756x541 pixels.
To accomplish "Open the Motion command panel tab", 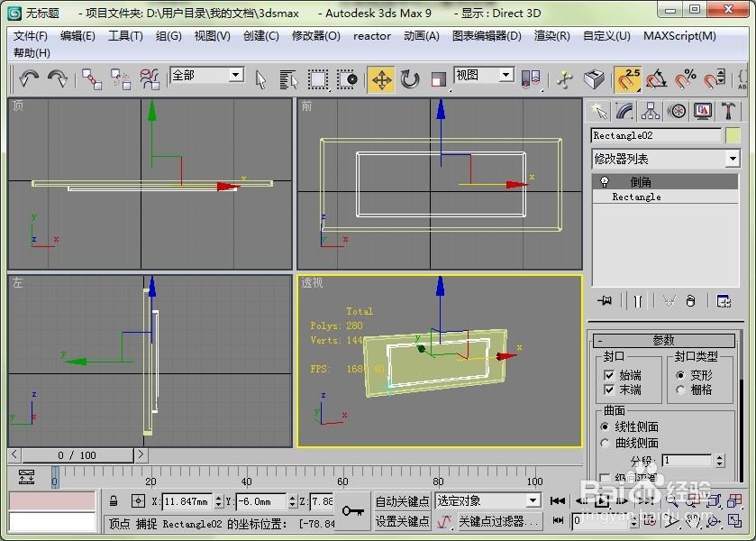I will click(x=677, y=112).
